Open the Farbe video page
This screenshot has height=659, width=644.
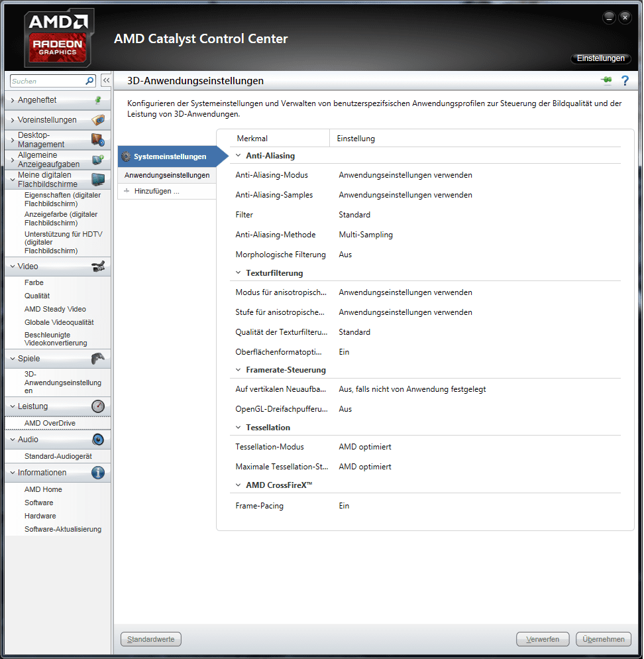34,283
